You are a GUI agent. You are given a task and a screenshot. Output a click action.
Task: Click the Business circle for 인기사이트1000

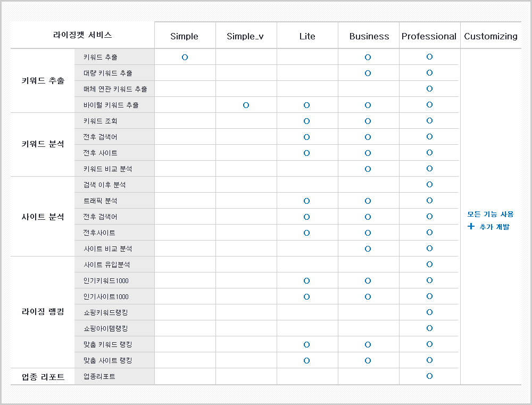(368, 296)
